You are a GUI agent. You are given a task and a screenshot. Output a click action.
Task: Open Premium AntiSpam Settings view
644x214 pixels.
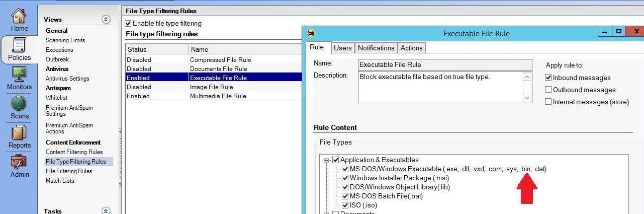pos(69,111)
